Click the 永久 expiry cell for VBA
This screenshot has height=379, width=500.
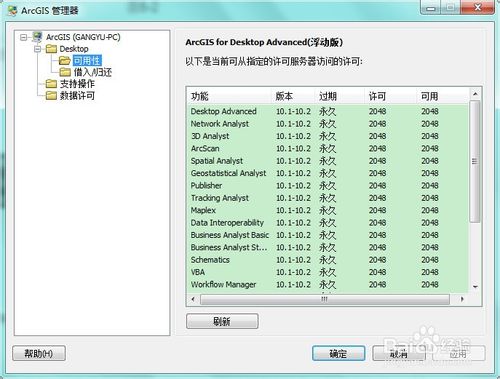(x=327, y=272)
